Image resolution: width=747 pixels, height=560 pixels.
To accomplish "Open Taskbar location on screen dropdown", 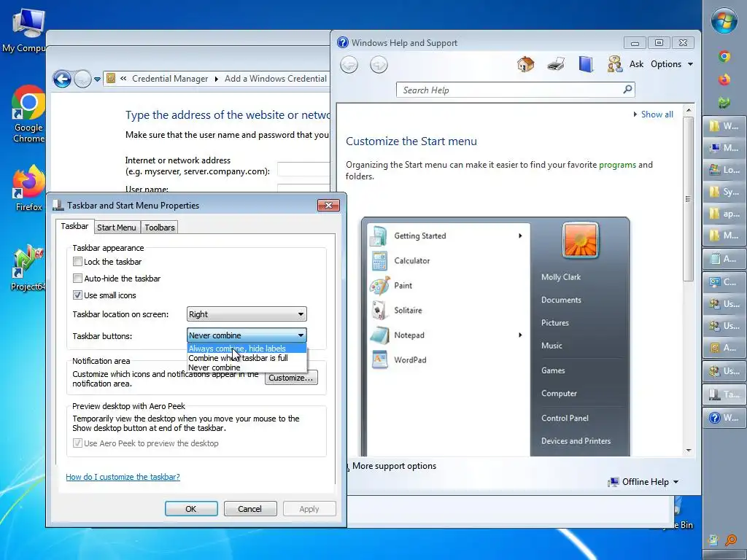I will [247, 314].
